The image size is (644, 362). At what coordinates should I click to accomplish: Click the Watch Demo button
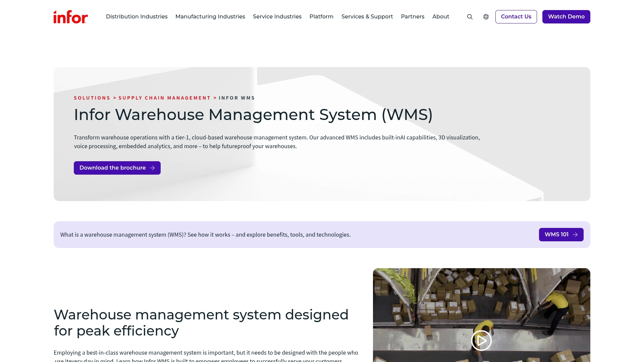[x=566, y=17]
